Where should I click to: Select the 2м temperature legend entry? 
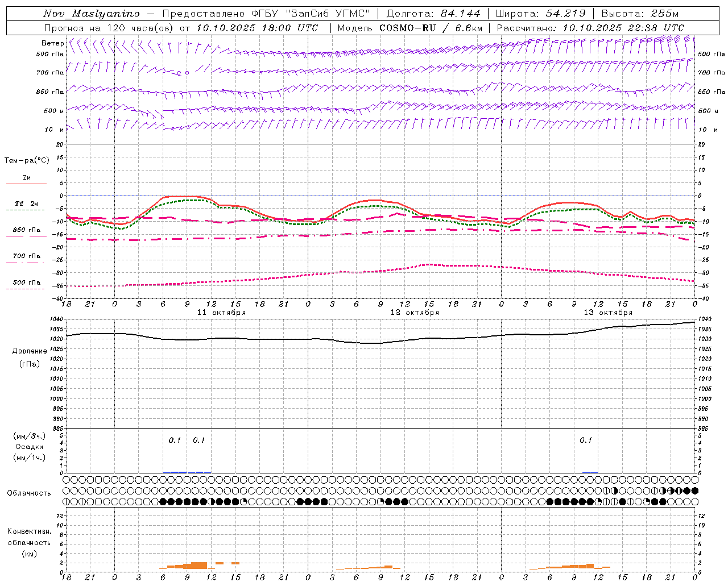tap(27, 178)
